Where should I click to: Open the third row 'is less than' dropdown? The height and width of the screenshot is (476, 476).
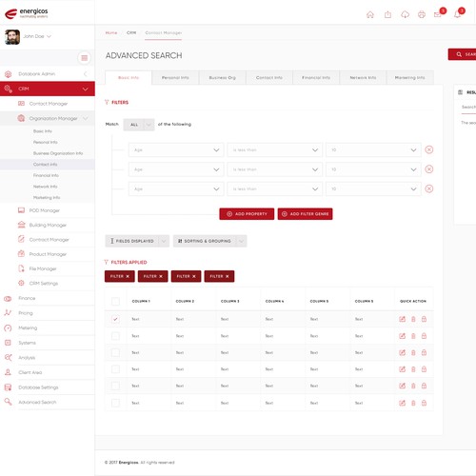(275, 188)
